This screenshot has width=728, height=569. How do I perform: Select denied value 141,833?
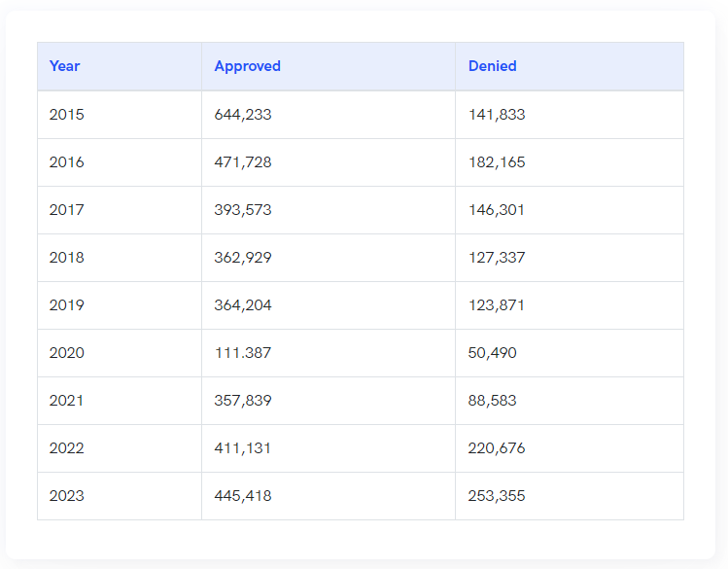point(497,114)
